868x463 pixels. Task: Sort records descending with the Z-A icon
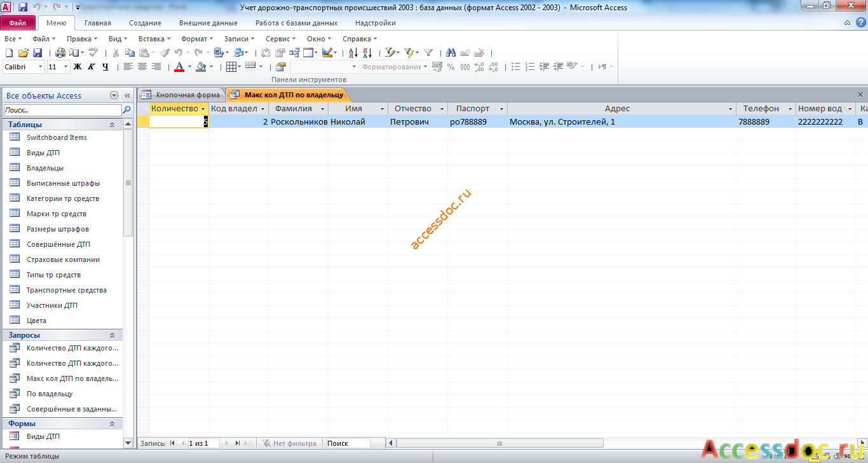pos(367,53)
